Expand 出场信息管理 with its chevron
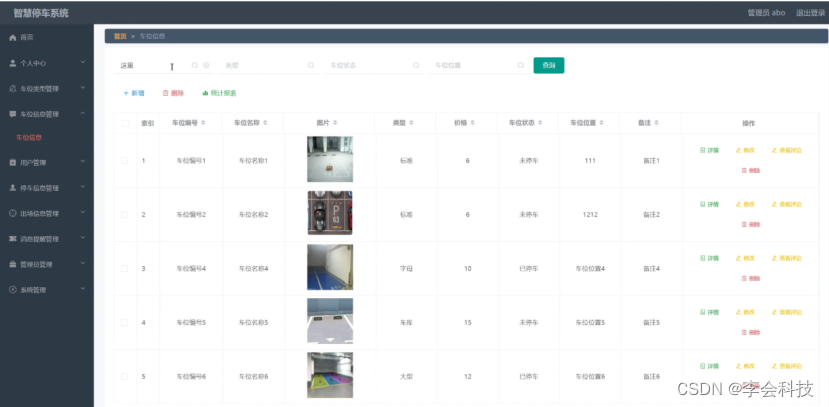829x407 pixels. point(82,213)
